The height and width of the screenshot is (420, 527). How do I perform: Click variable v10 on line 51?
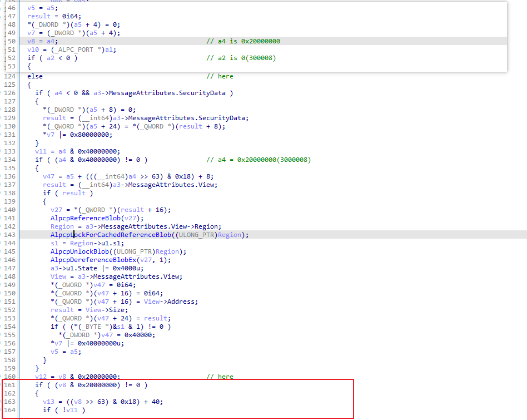tap(33, 50)
